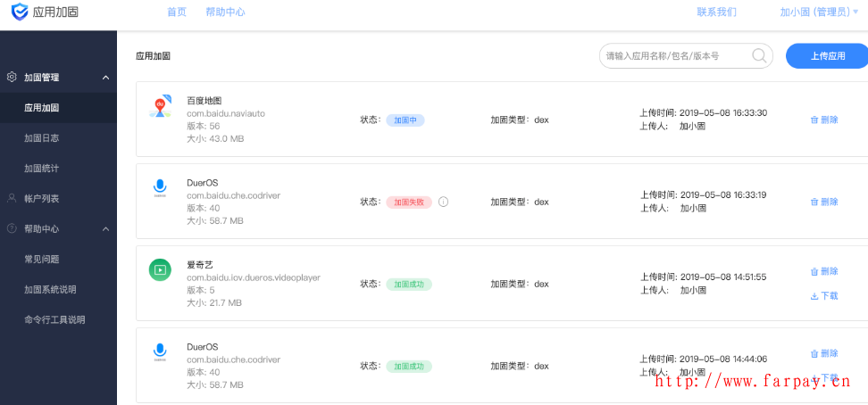Switch to the 首页 top navigation tab
Image resolution: width=868 pixels, height=405 pixels.
tap(177, 12)
